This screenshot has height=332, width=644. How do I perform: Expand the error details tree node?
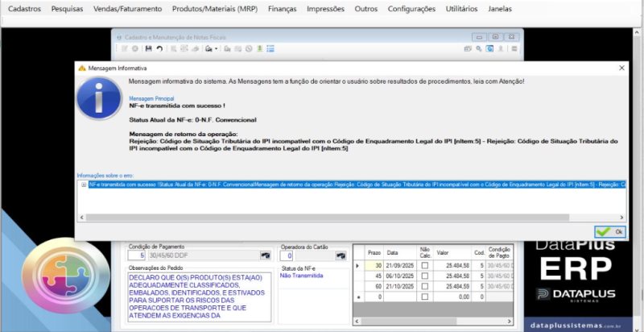pyautogui.click(x=84, y=185)
